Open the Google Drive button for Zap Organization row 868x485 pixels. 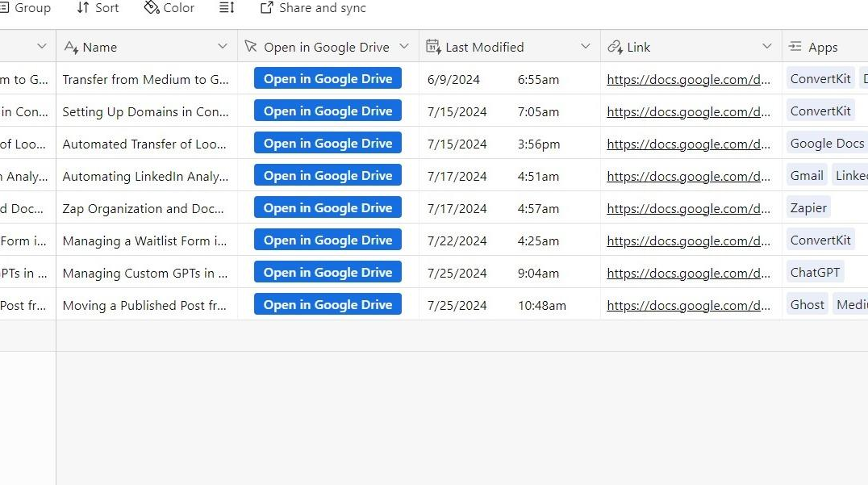(x=328, y=207)
